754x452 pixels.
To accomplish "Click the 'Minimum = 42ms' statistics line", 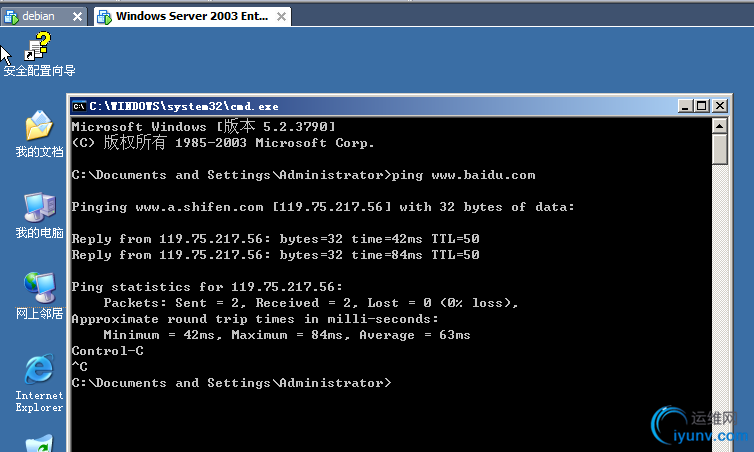I will click(x=287, y=335).
